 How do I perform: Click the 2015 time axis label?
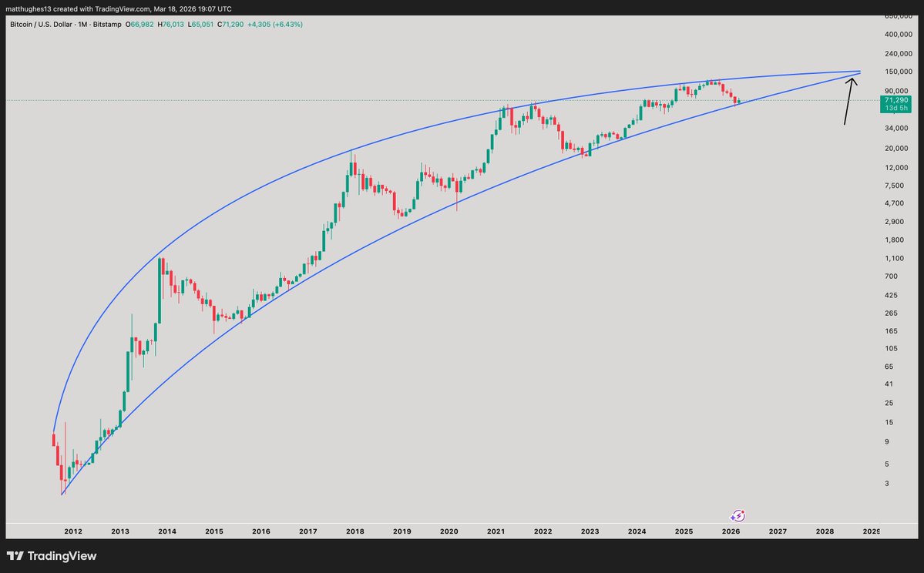214,531
